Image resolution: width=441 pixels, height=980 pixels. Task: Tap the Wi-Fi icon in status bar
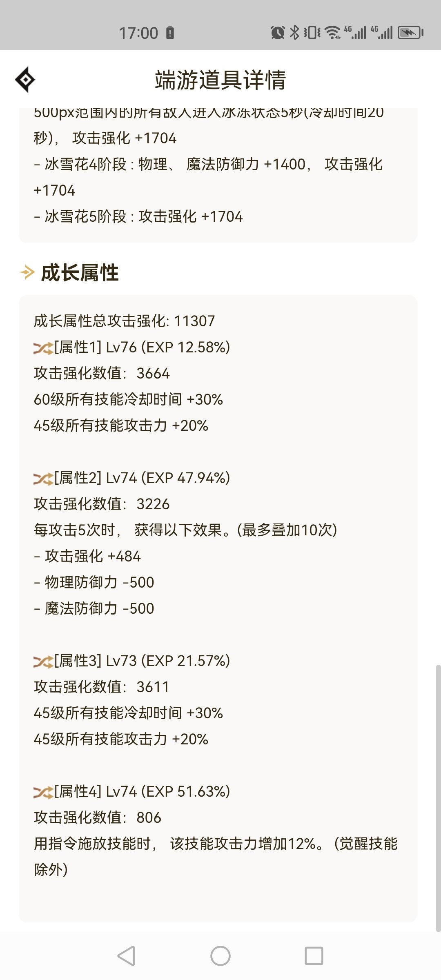click(333, 32)
